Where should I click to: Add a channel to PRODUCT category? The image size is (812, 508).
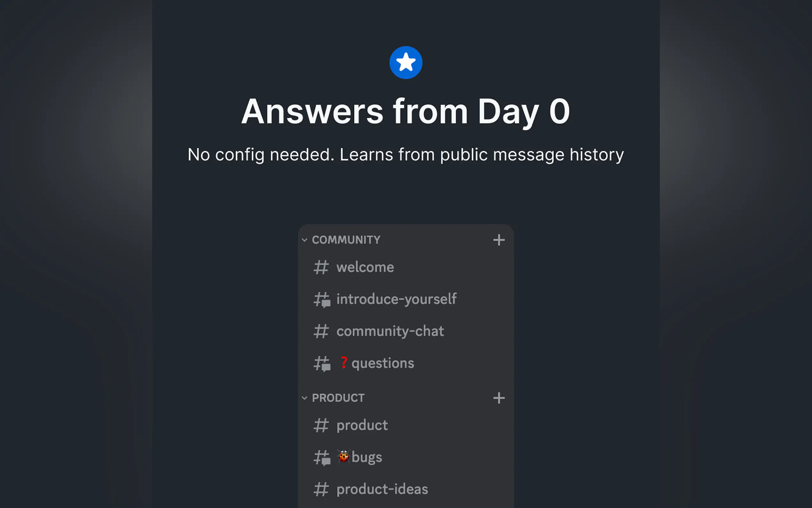[x=499, y=398]
